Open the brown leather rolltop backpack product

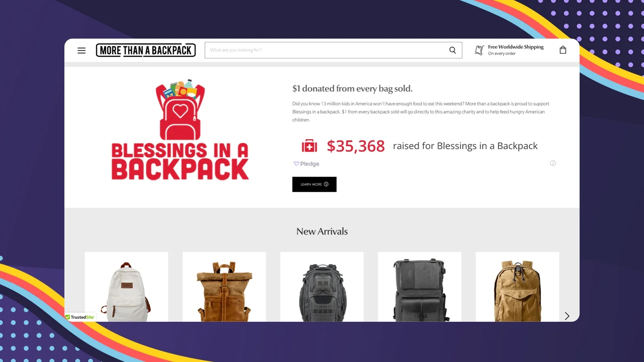coord(224,287)
